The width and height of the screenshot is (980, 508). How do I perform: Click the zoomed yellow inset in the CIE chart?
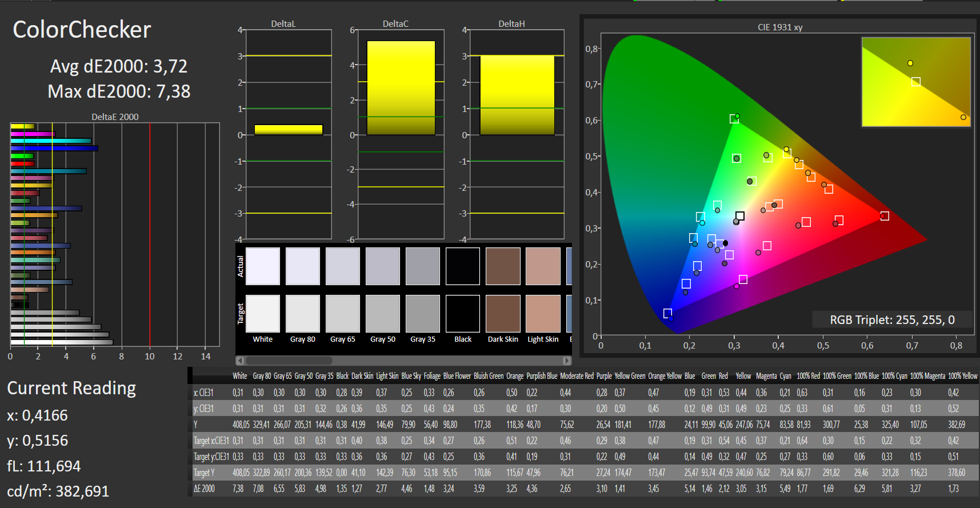pos(916,82)
